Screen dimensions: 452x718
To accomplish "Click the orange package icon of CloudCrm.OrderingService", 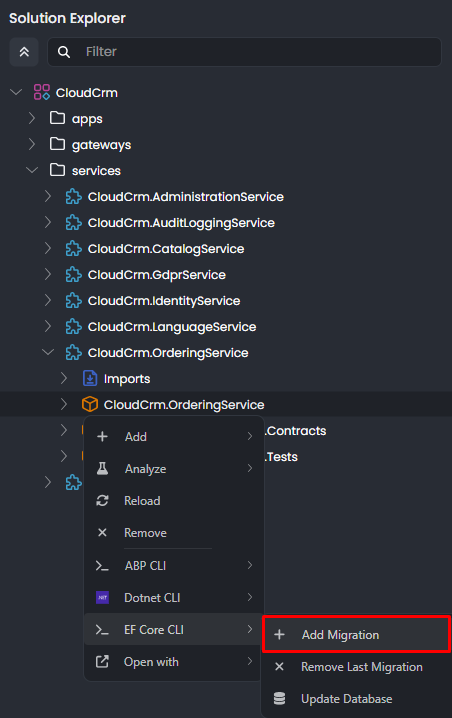I will (90, 404).
